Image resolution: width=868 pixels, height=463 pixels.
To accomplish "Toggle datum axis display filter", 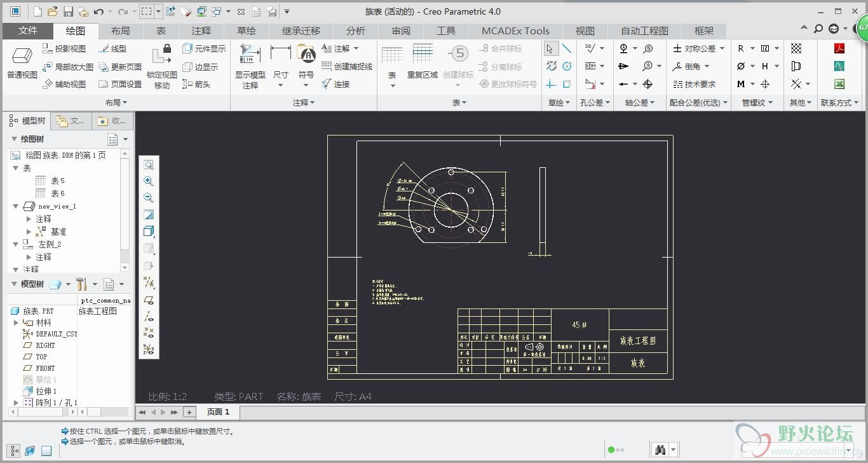I will (x=149, y=316).
